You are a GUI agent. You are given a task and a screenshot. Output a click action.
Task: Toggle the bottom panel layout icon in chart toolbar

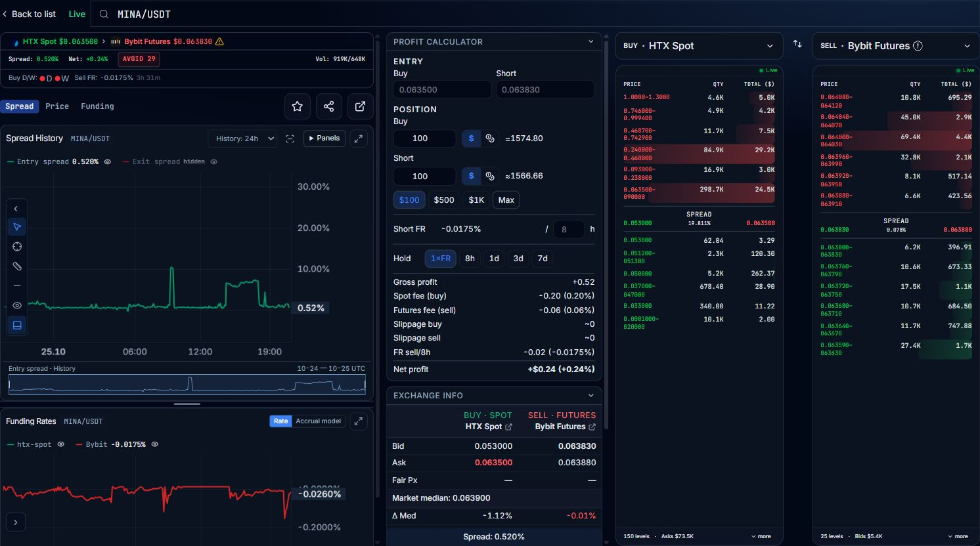17,325
